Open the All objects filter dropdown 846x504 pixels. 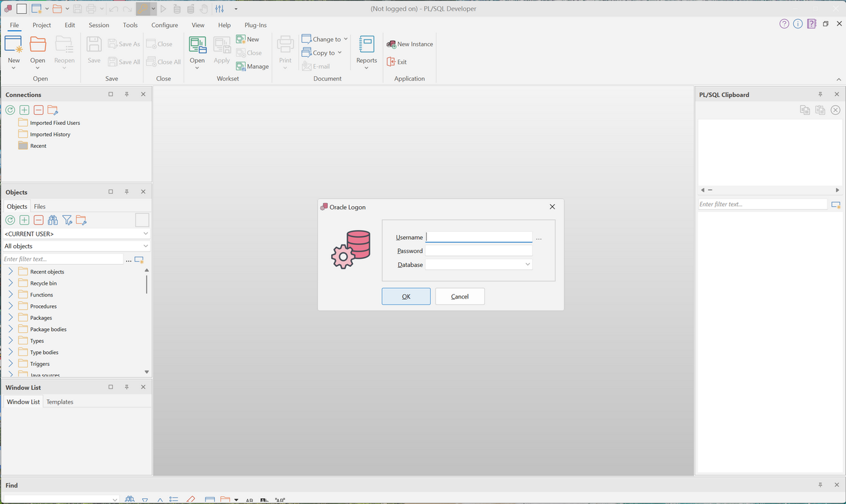coord(145,246)
